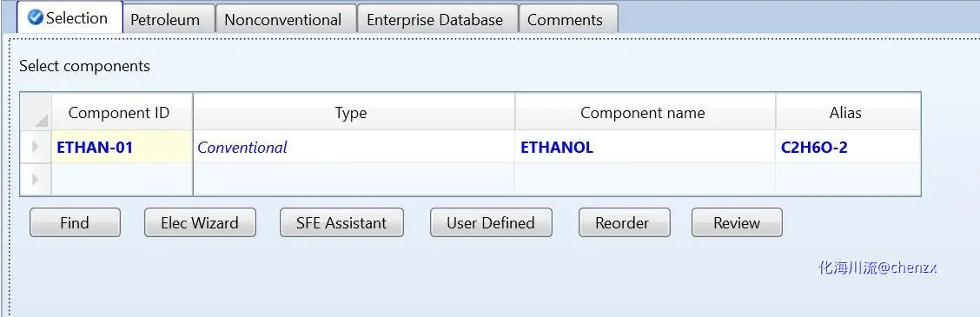The image size is (980, 317).
Task: Click the empty Component ID cell in second row
Action: click(x=122, y=180)
